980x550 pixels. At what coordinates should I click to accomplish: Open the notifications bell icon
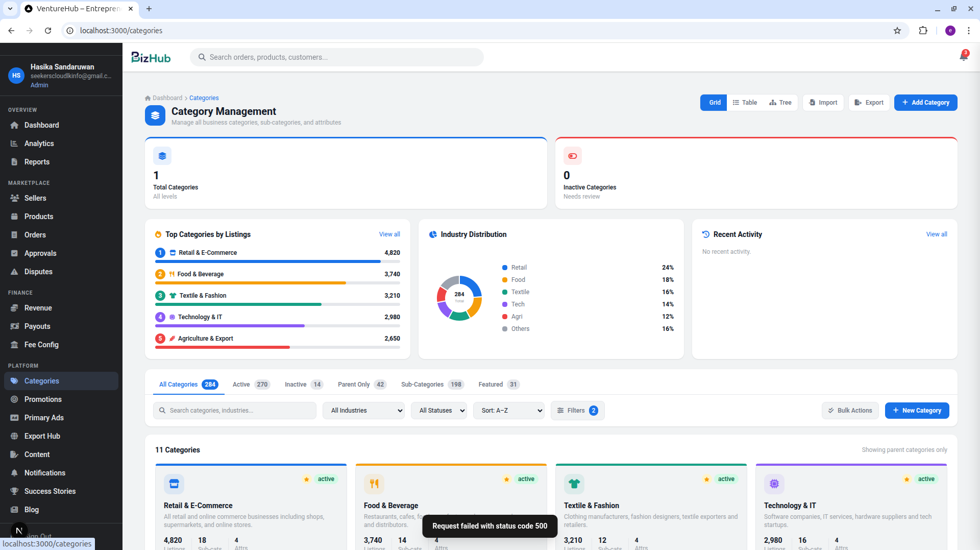click(x=963, y=57)
